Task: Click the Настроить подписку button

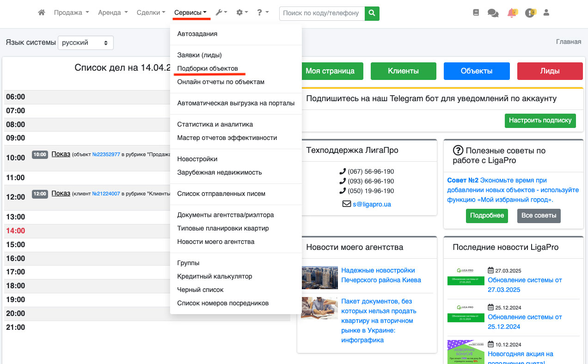Action: pyautogui.click(x=540, y=120)
